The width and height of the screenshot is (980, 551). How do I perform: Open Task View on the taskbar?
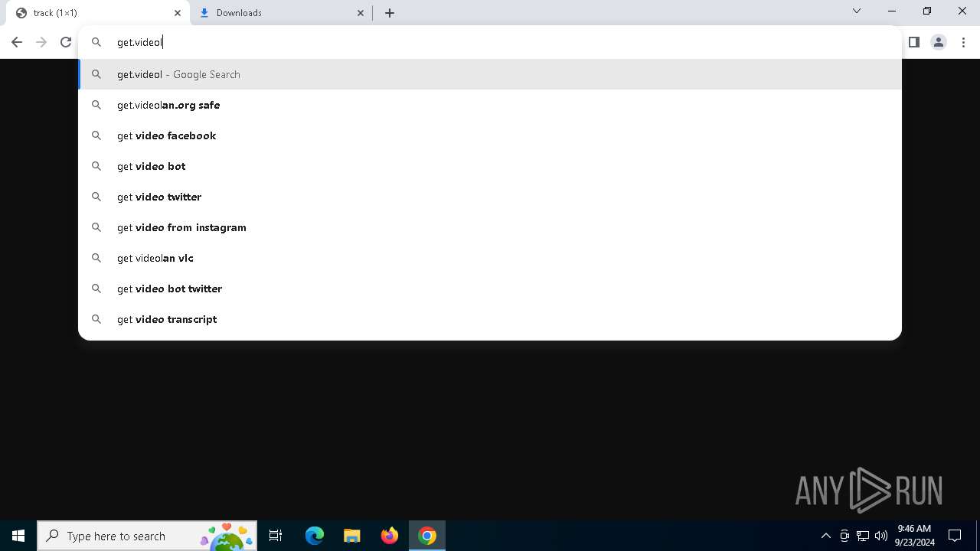(276, 536)
